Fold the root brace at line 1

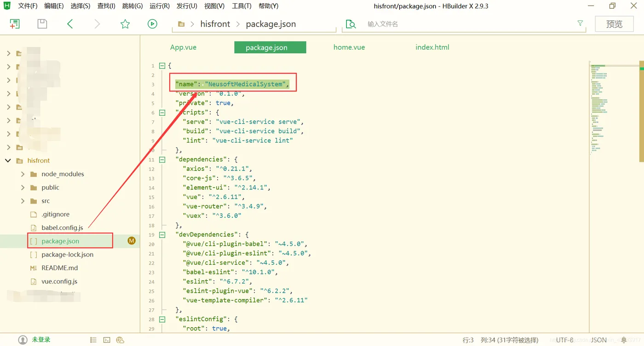(x=162, y=66)
